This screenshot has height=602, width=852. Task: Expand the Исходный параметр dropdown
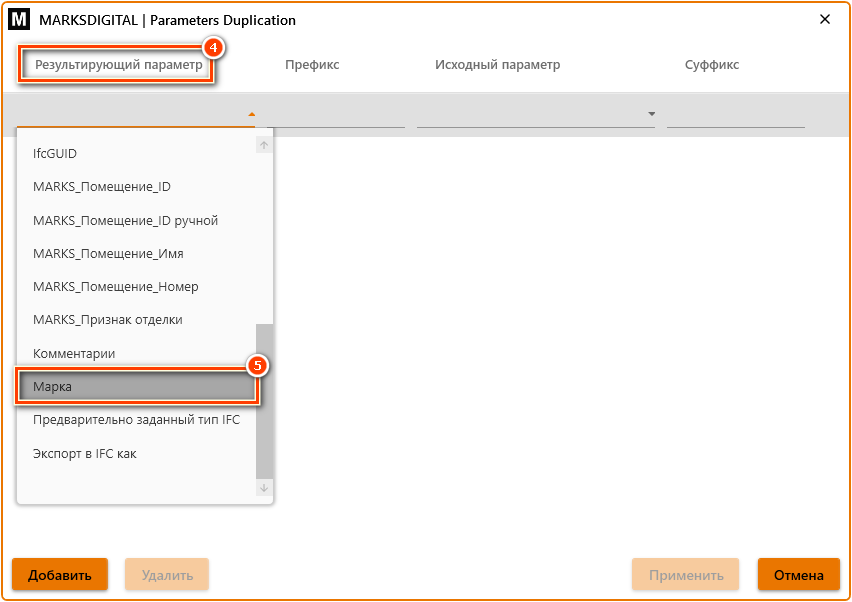651,114
